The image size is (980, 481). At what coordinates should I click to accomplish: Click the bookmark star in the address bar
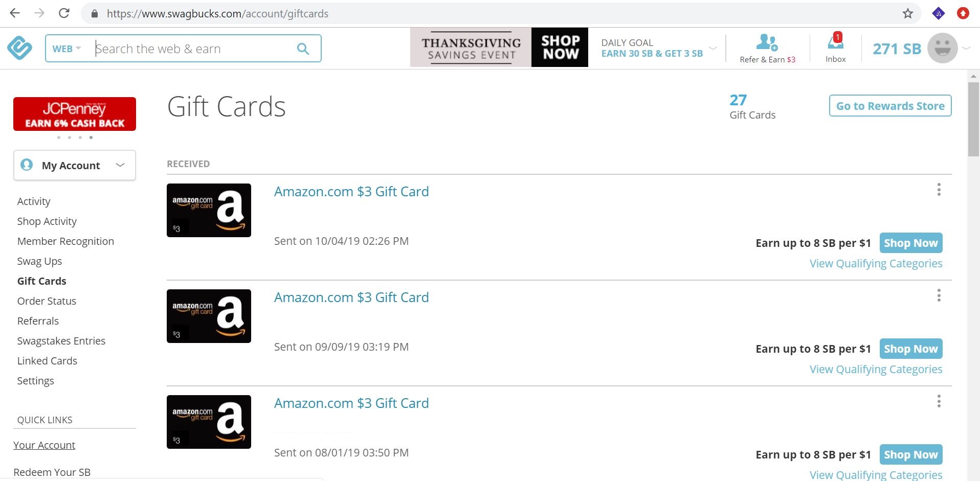(907, 13)
